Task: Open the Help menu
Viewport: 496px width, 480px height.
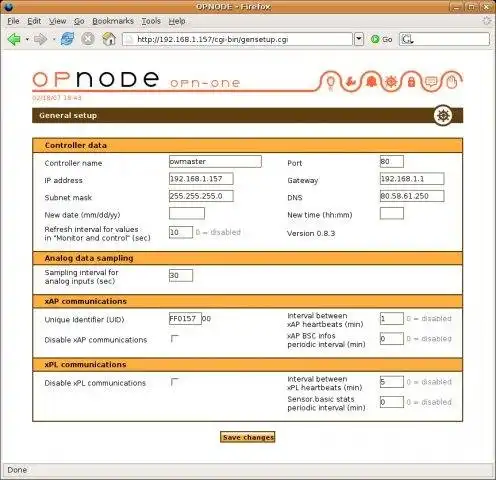Action: (177, 21)
